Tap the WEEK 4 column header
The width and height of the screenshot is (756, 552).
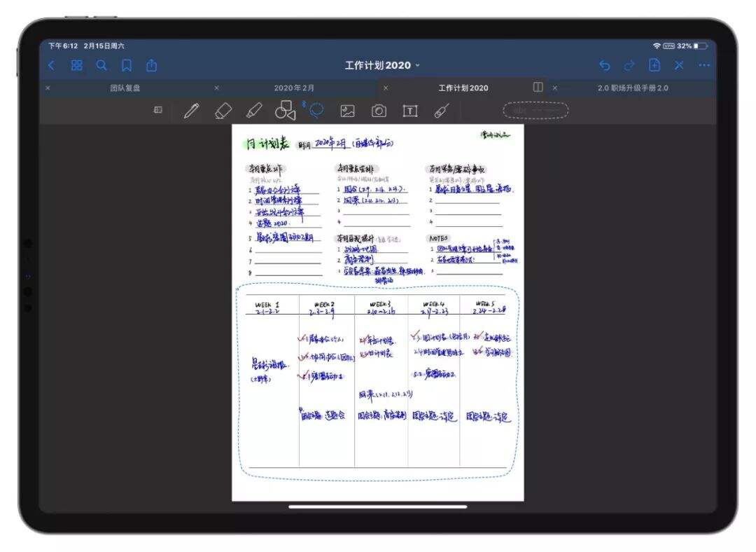[433, 304]
